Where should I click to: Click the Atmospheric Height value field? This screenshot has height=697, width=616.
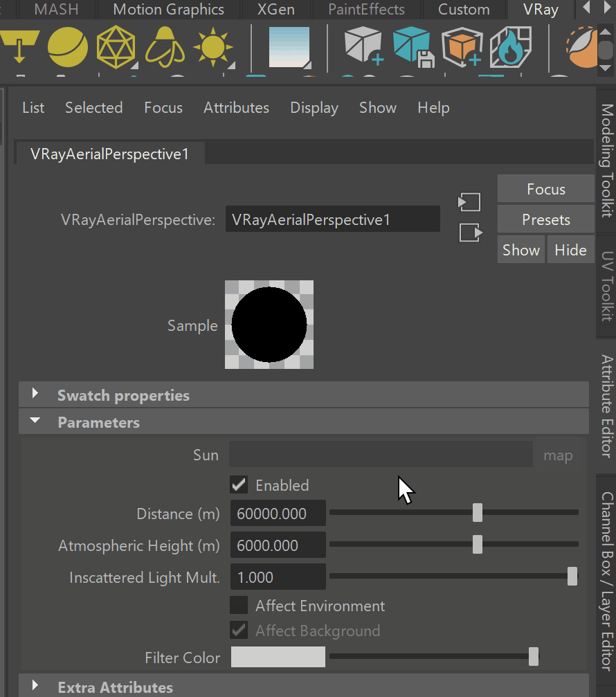(x=278, y=545)
